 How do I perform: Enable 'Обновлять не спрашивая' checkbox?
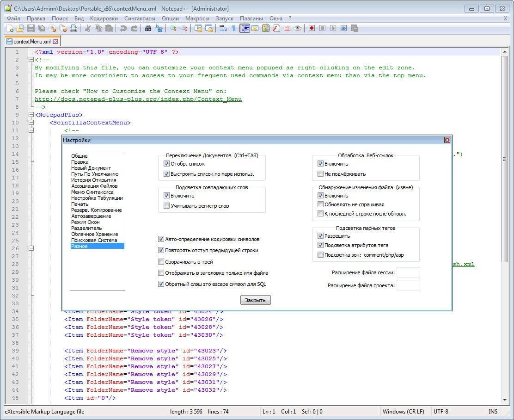pyautogui.click(x=321, y=204)
